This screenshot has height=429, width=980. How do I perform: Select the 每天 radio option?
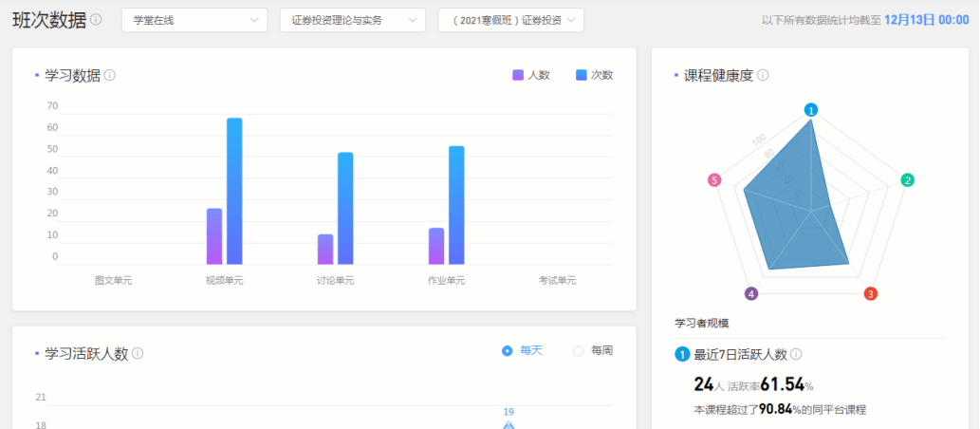click(508, 350)
